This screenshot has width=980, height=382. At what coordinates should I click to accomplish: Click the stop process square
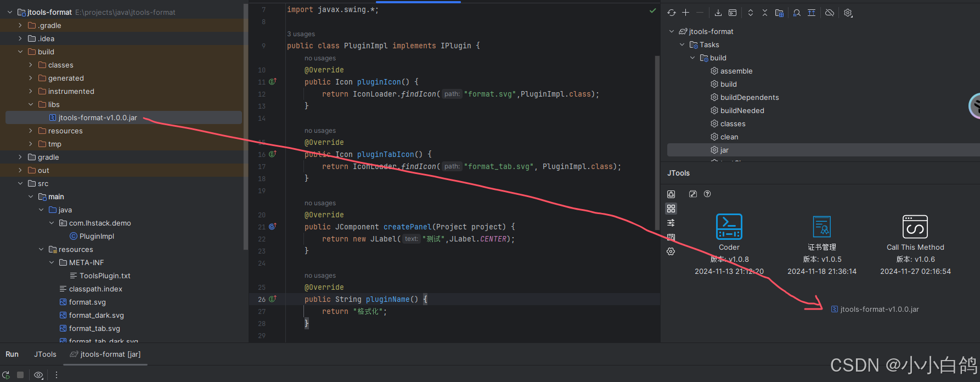click(x=20, y=375)
